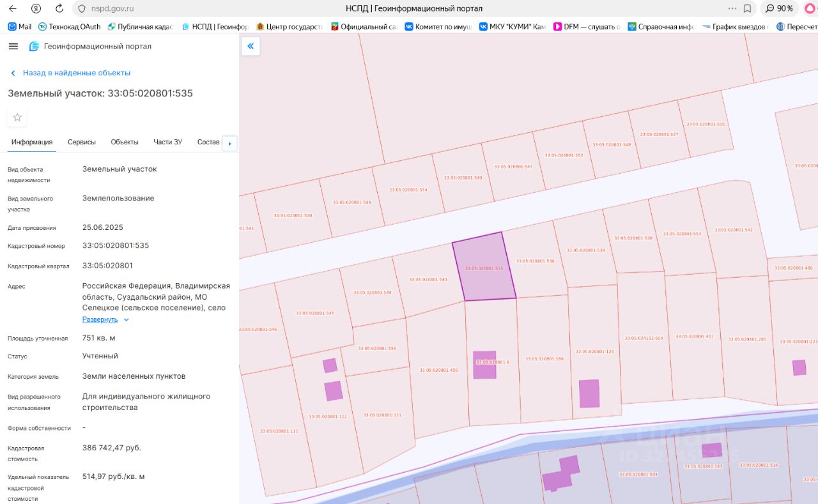Screen dimensions: 818x504
Task: Bookmark the page using the browser bookmark icon
Action: [x=747, y=8]
